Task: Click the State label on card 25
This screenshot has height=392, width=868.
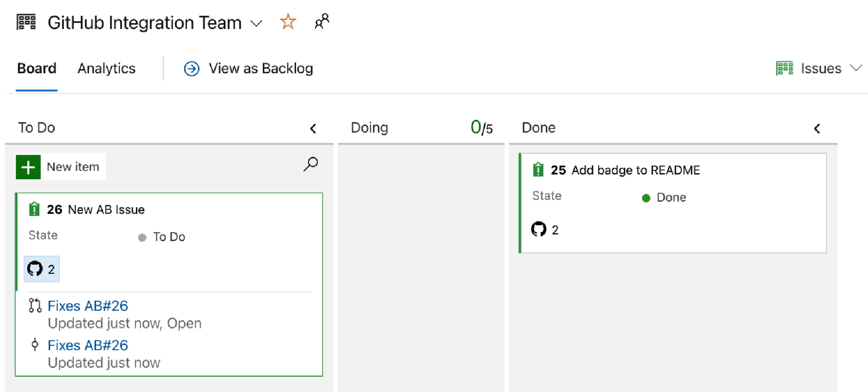Action: [x=547, y=196]
